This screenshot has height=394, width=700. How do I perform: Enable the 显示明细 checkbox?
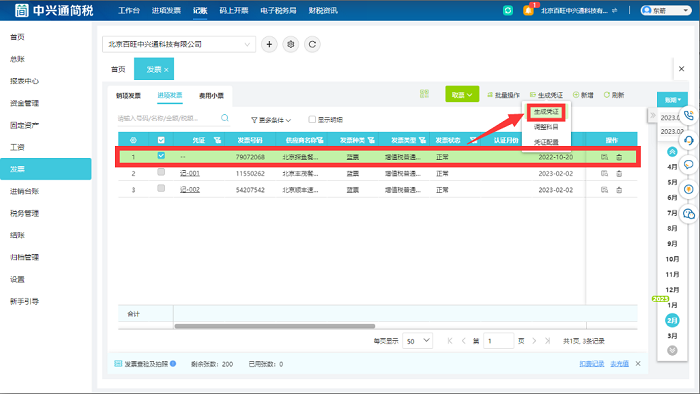pos(312,119)
